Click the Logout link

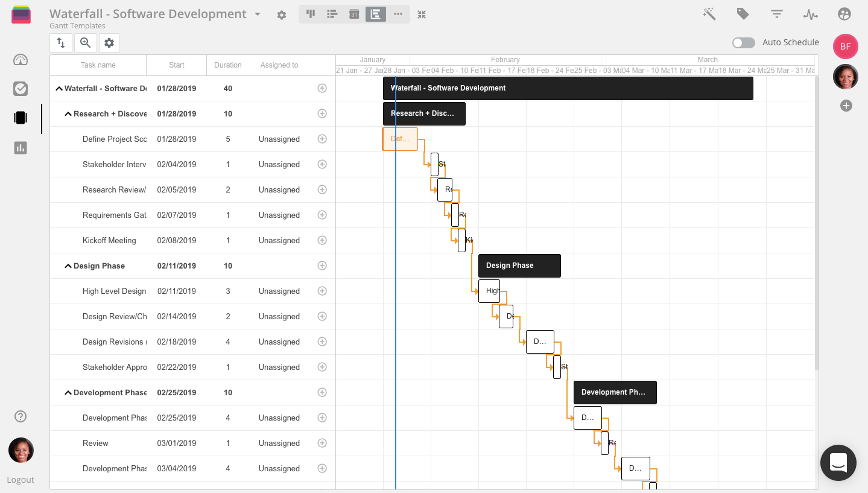pos(21,480)
